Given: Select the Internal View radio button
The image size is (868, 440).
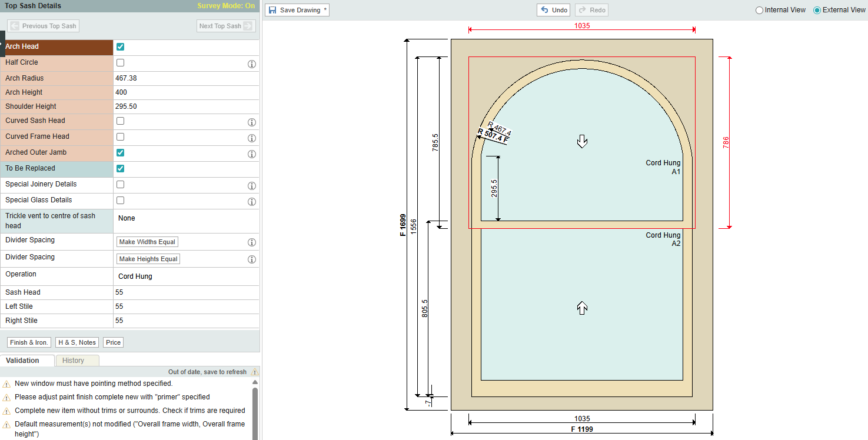Looking at the screenshot, I should (759, 10).
